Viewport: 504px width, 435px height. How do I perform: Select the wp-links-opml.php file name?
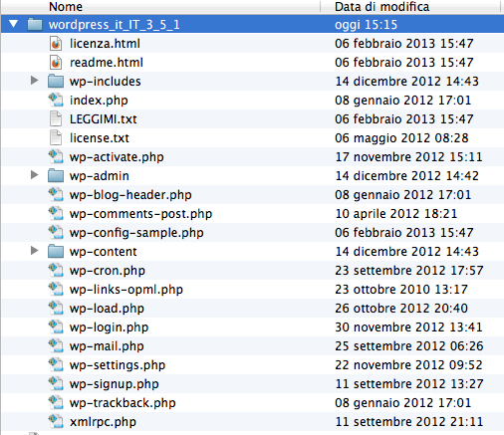tap(126, 290)
